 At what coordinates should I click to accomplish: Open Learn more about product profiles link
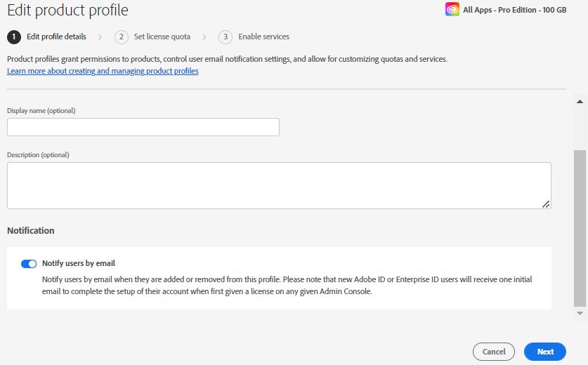103,72
